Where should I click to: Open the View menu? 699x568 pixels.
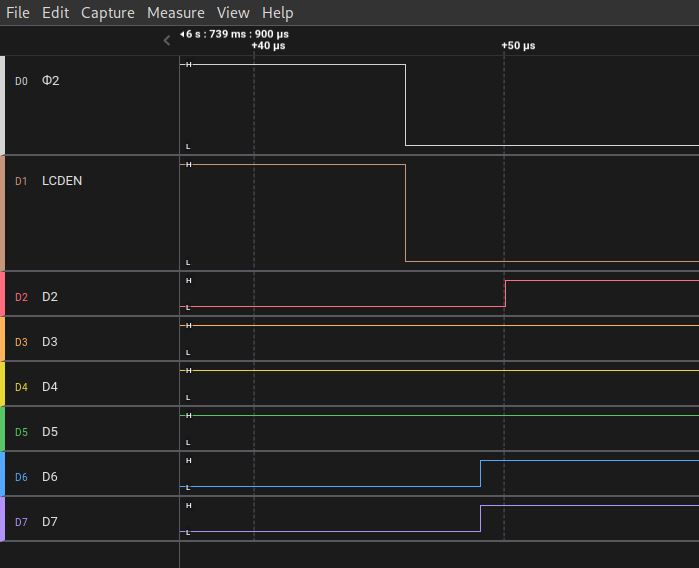point(233,13)
